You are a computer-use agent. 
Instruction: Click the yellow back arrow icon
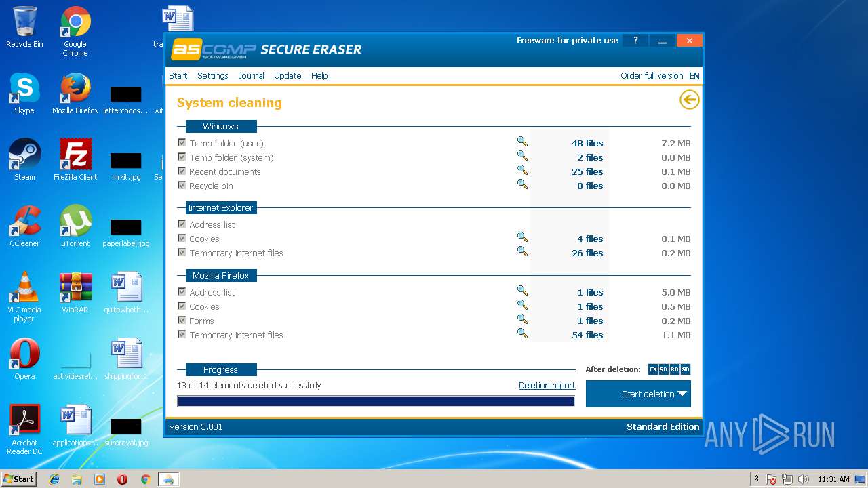(689, 100)
